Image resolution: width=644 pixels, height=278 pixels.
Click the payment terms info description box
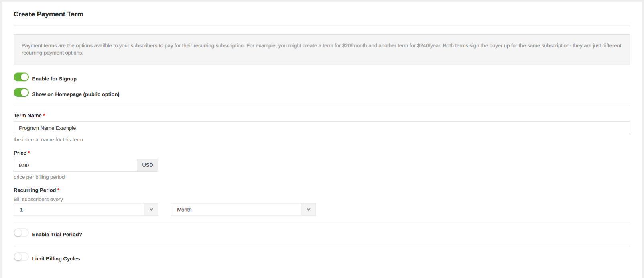pos(321,49)
